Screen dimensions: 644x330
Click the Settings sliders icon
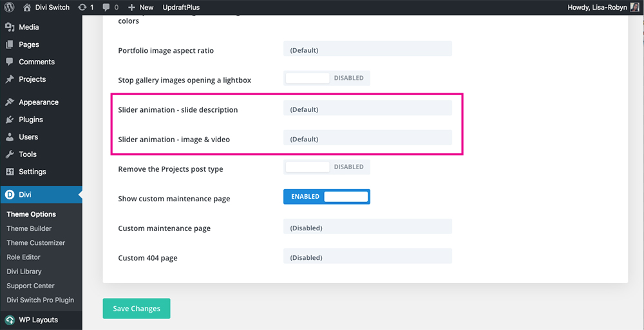[10, 172]
